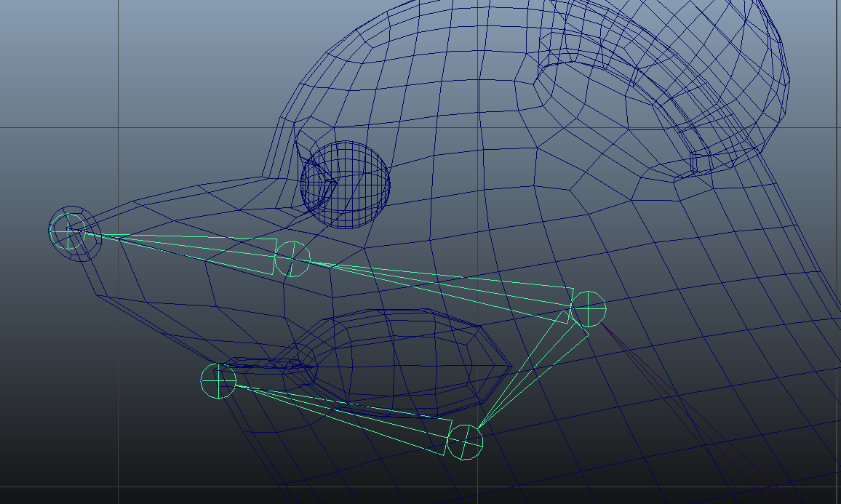Click the bone from jaw hinge to lower jaw joint
Image resolution: width=841 pixels, height=504 pixels.
530,371
